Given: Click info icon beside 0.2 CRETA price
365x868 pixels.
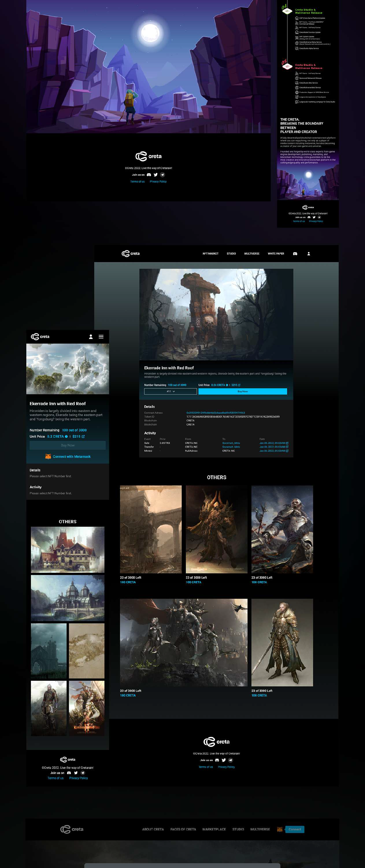Looking at the screenshot, I should pos(66,436).
